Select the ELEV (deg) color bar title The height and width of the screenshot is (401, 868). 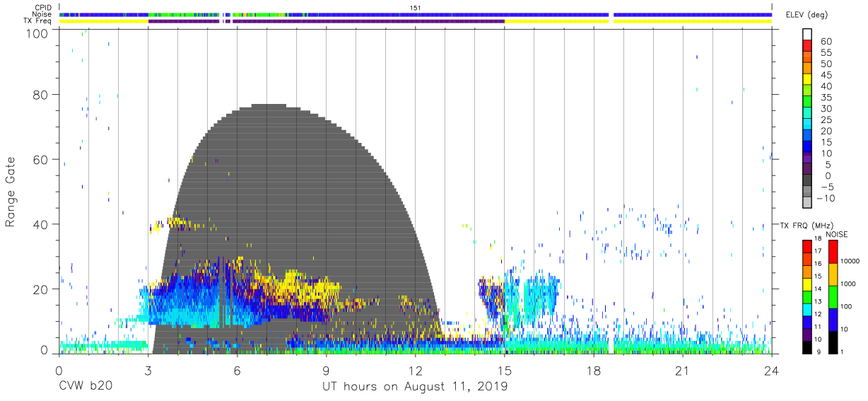click(807, 15)
